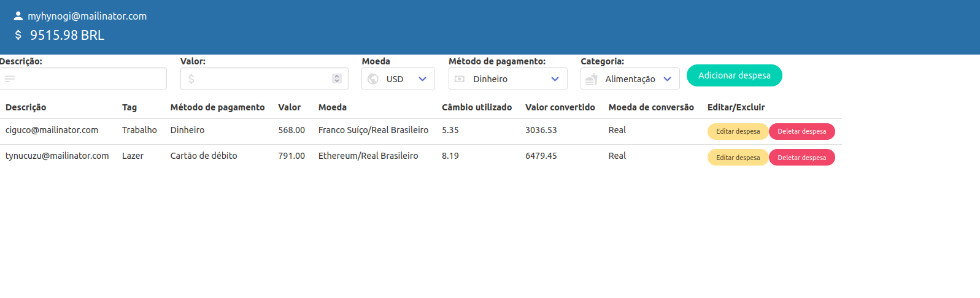Click the Categoria: form label

click(603, 61)
